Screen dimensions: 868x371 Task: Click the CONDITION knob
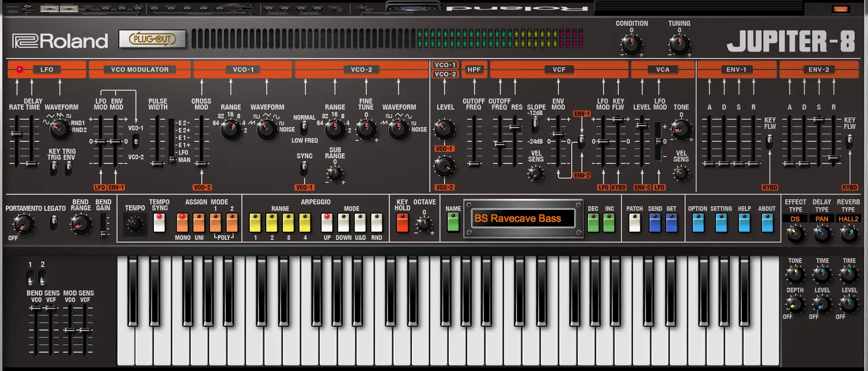(631, 45)
